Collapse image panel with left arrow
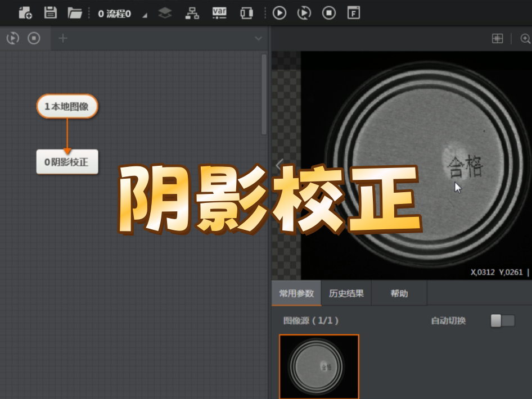Screen dimensions: 532x399 [x=278, y=165]
